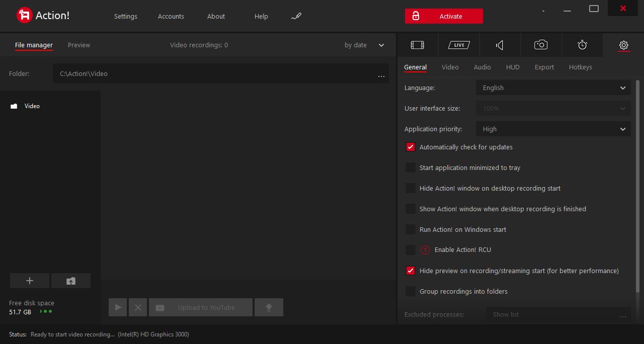644x344 pixels.
Task: Select the HUD settings tab
Action: pos(513,67)
